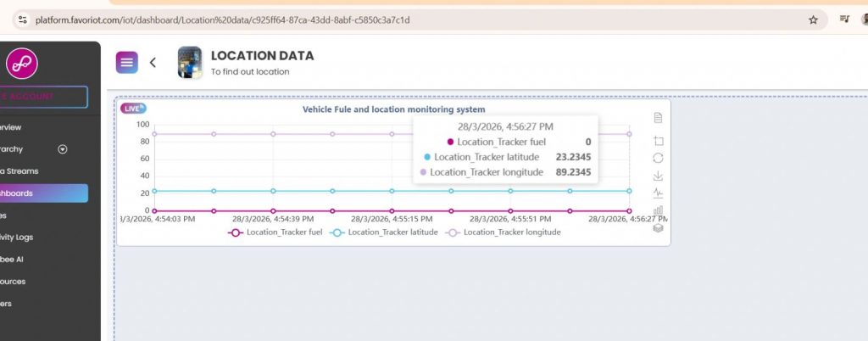
Task: Switch chart to line view
Action: pyautogui.click(x=658, y=193)
